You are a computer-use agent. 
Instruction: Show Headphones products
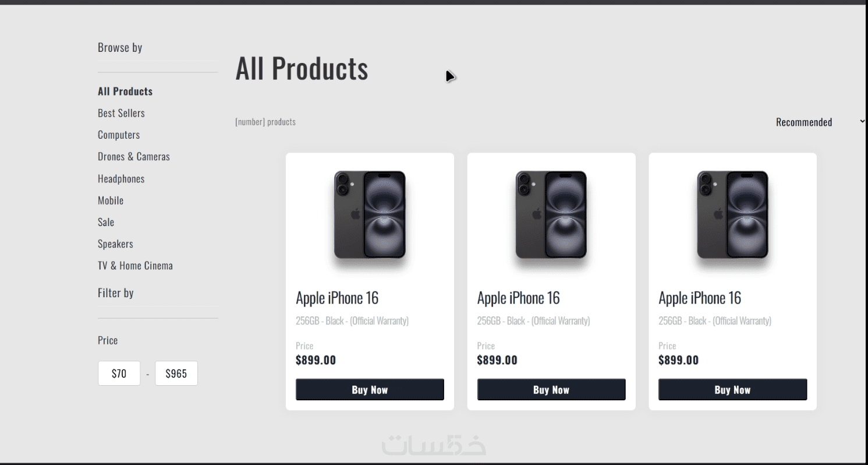121,179
